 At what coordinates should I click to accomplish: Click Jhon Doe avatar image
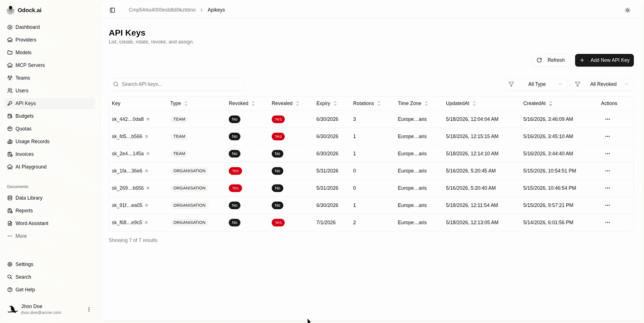tap(13, 309)
